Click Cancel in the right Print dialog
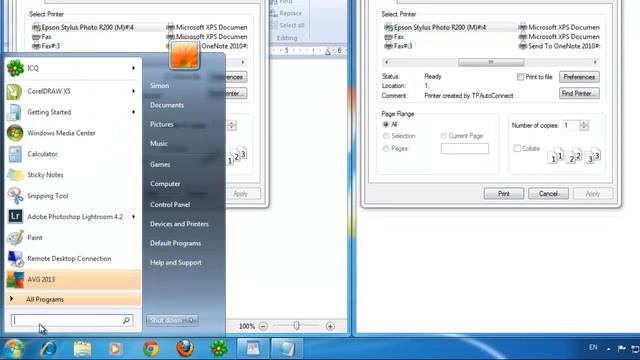 [x=548, y=194]
